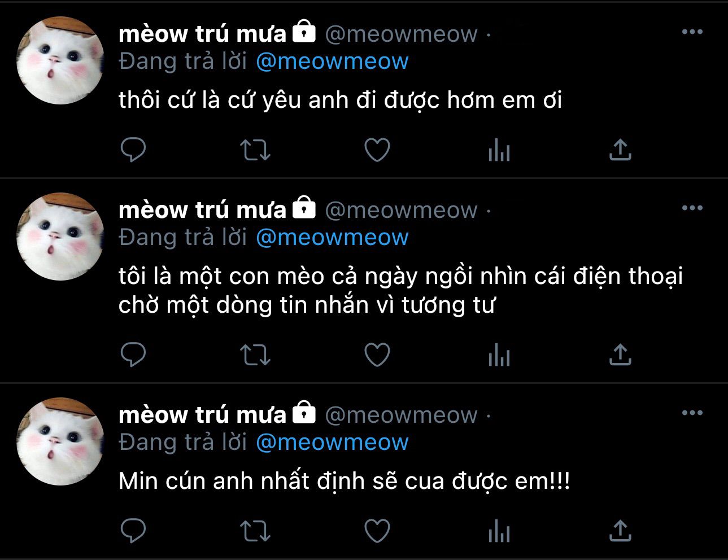Open more options for the first tweet

(x=692, y=32)
